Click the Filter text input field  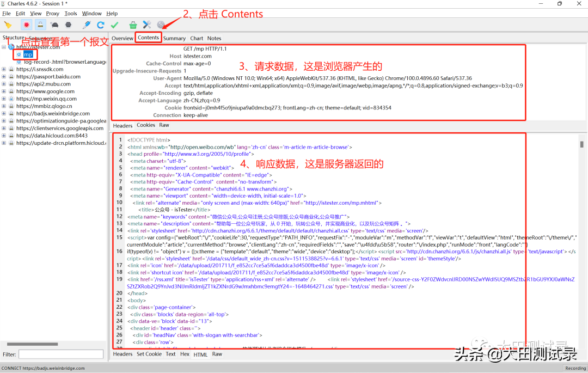(x=60, y=354)
